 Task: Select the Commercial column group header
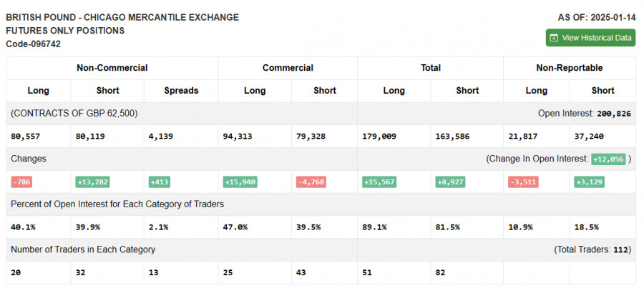click(x=288, y=68)
